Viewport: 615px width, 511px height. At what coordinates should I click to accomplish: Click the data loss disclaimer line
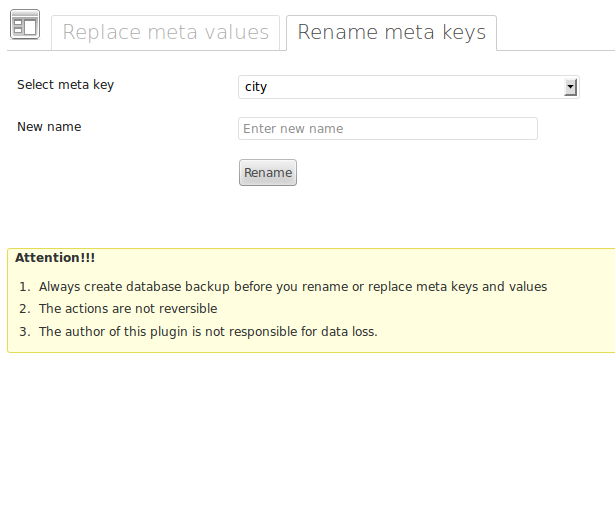click(x=208, y=332)
